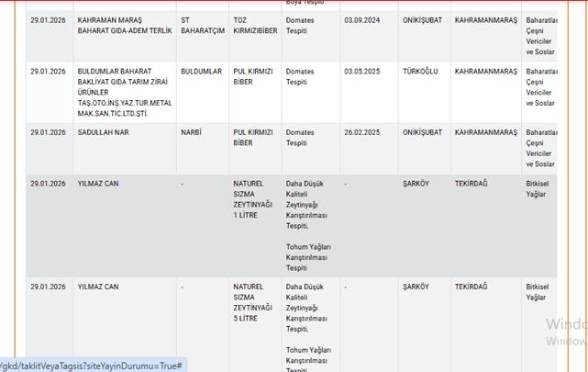Select the NARBİ brand cell
The image size is (588, 372).
pos(192,132)
